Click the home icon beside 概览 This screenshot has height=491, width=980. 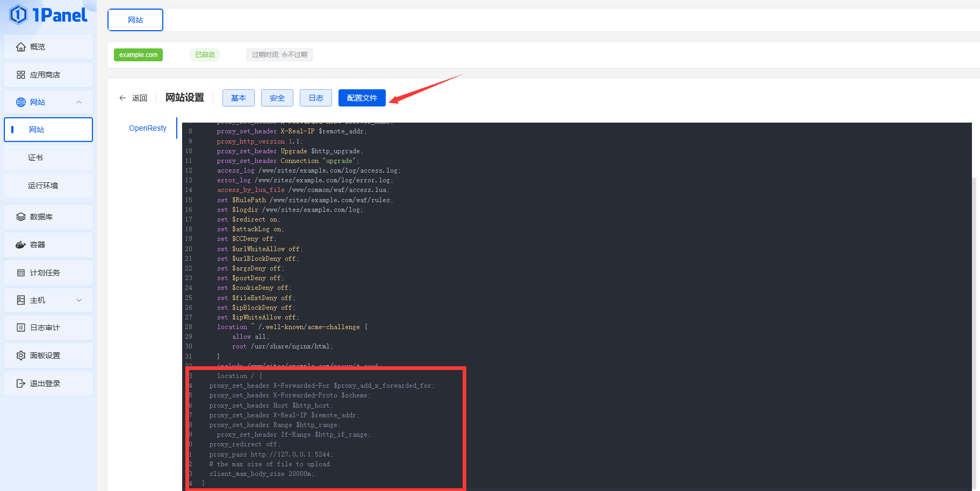21,47
